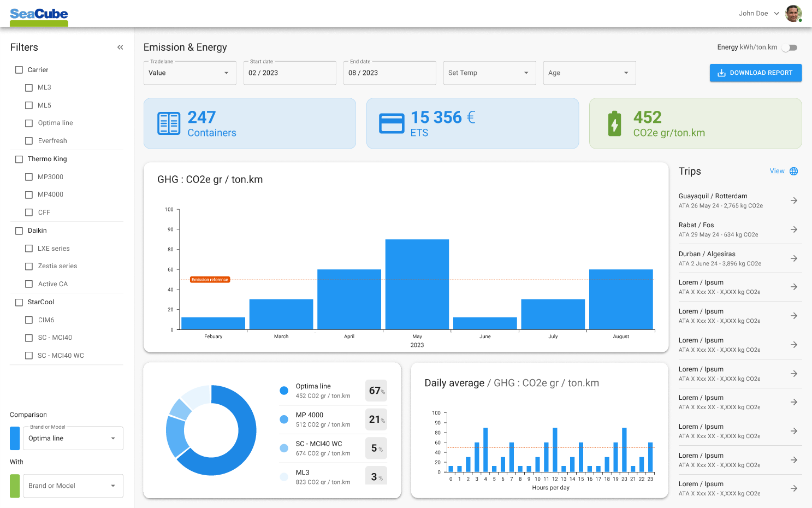Check the Daikin checkbox
Image resolution: width=812 pixels, height=508 pixels.
[19, 231]
